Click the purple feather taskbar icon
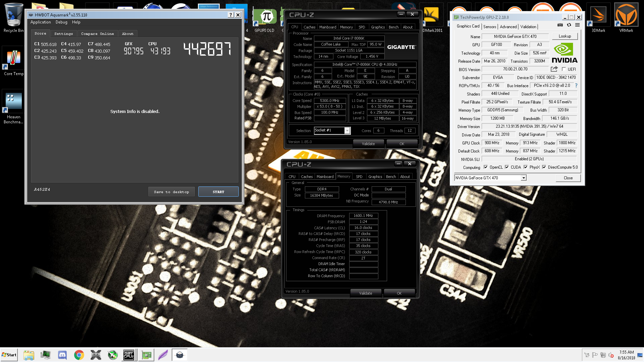This screenshot has height=362, width=644. coord(163,355)
